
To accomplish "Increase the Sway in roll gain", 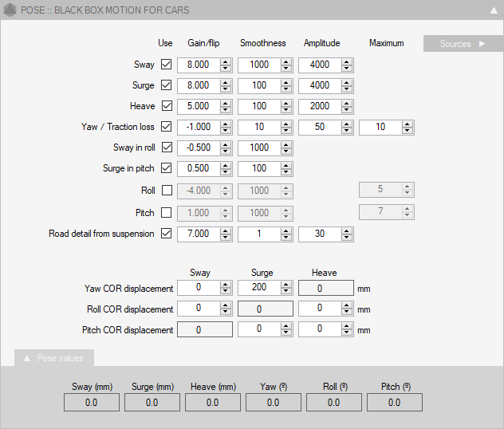I will pos(226,144).
